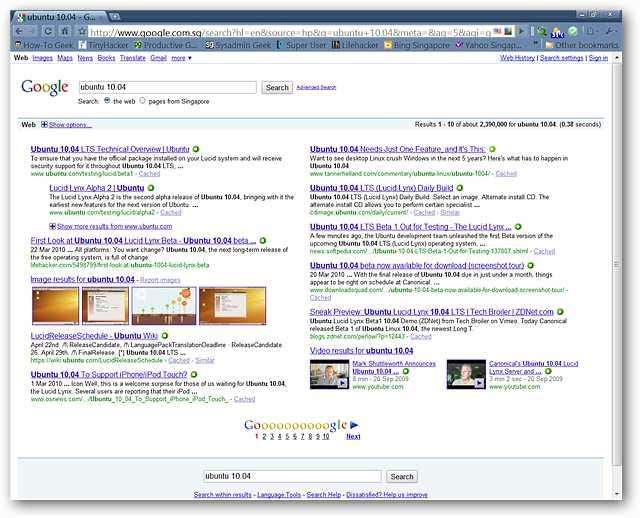Reload the page with the refresh icon
The image size is (640, 518).
click(48, 31)
